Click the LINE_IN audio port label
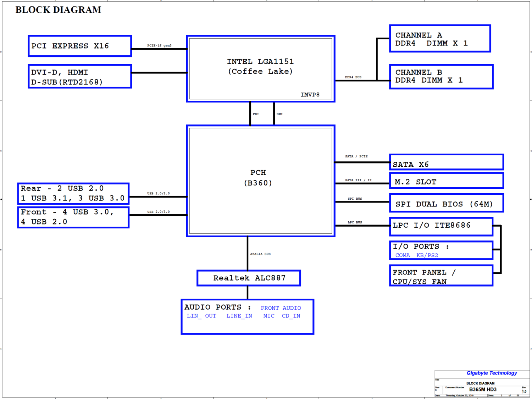Viewport: 532px width, 399px height. [x=239, y=316]
